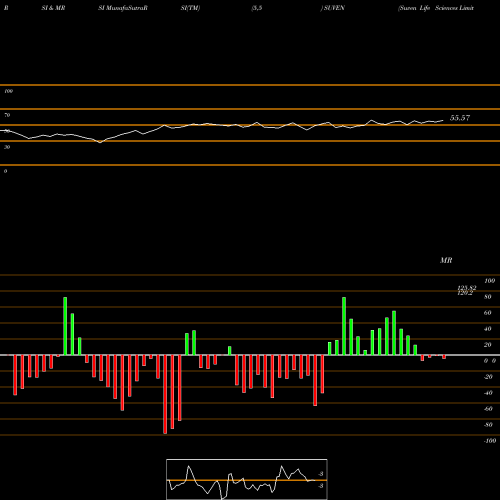Click the MR axis label 20
This screenshot has width=500, height=500.
[x=488, y=345]
